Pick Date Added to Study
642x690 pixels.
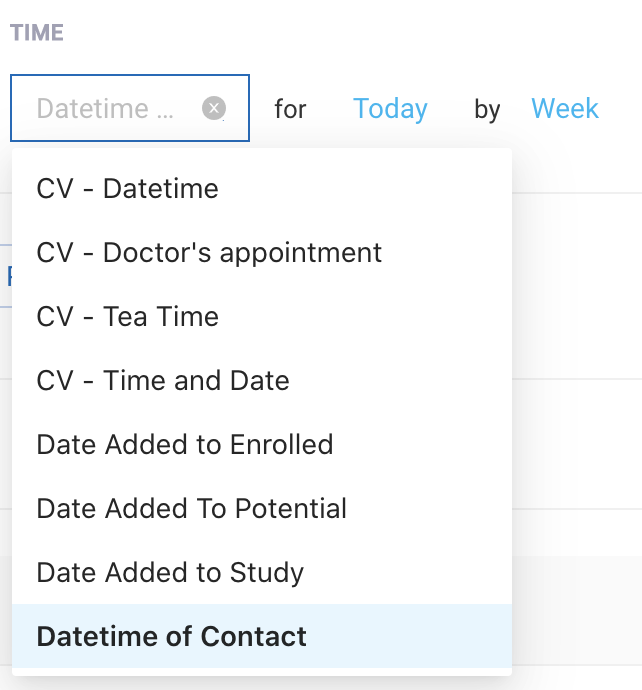tap(170, 572)
